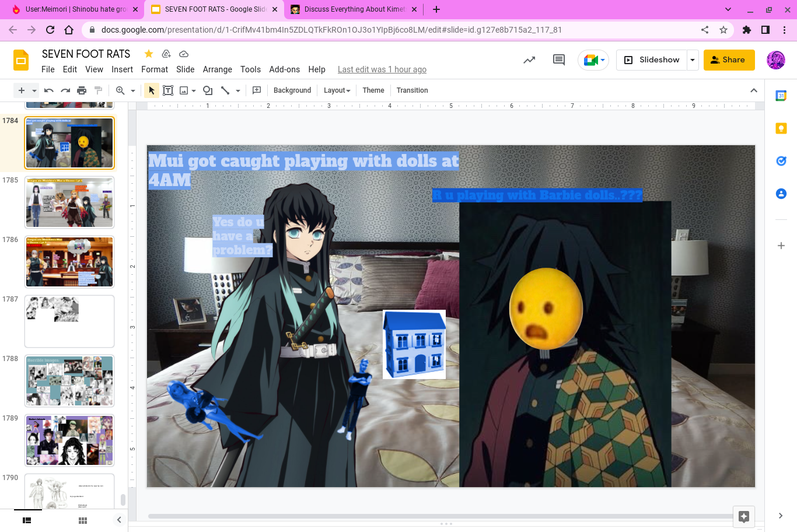Insert a Text box
The height and width of the screenshot is (532, 797).
pyautogui.click(x=168, y=90)
